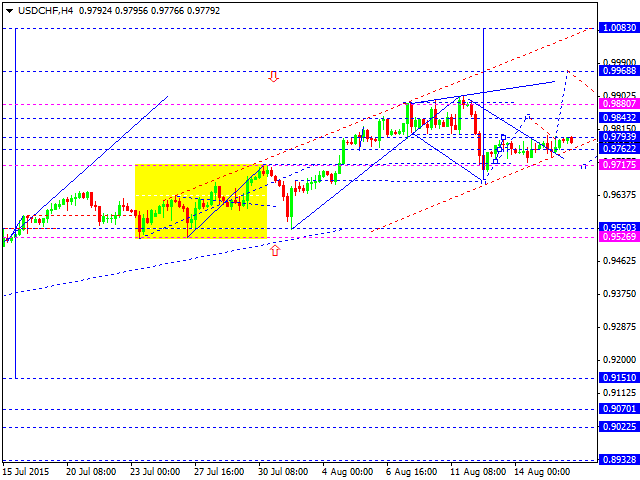Select the 0.97622 price level label
Image resolution: width=640 pixels, height=480 pixels.
(618, 149)
